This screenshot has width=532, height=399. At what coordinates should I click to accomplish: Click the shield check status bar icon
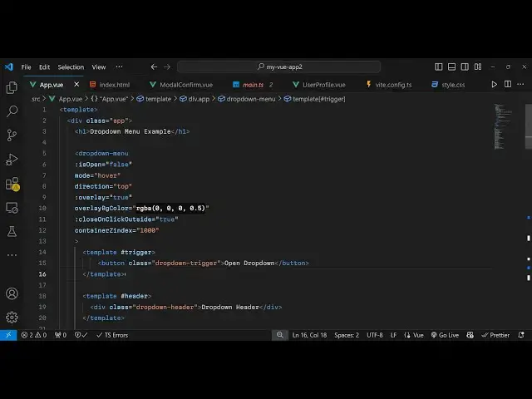pos(81,335)
